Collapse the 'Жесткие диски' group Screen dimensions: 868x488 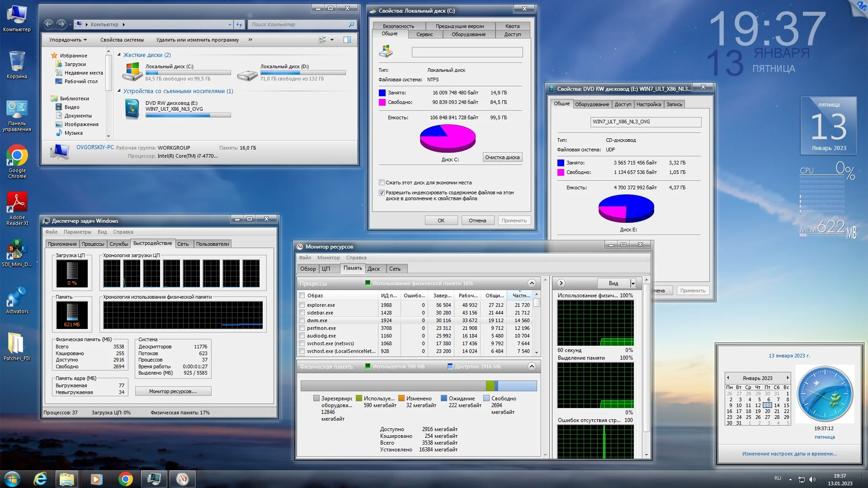coord(119,55)
